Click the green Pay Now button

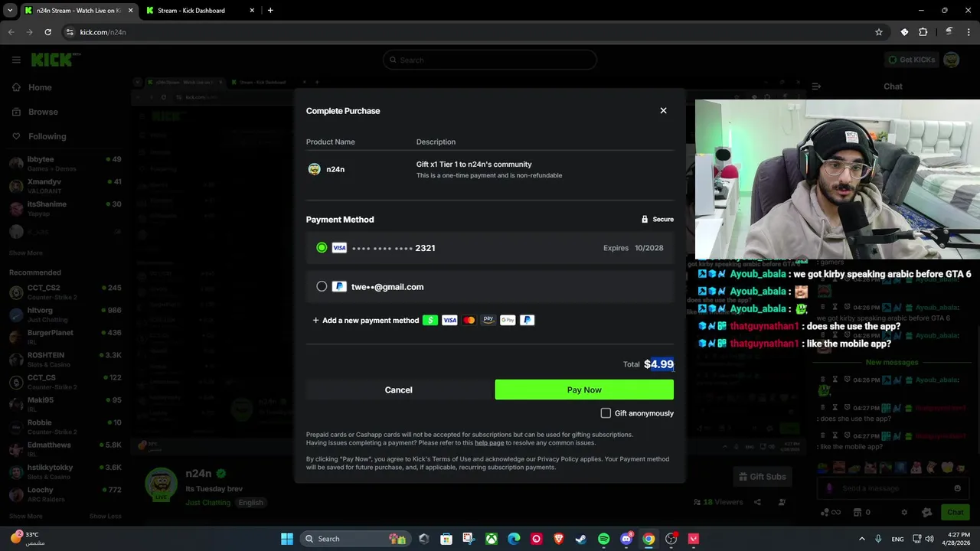tap(584, 390)
